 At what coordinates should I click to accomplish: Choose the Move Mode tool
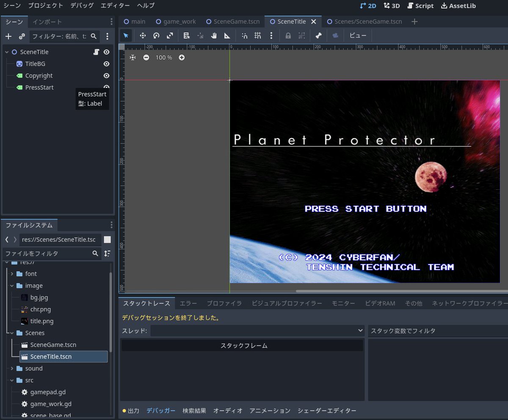[143, 36]
